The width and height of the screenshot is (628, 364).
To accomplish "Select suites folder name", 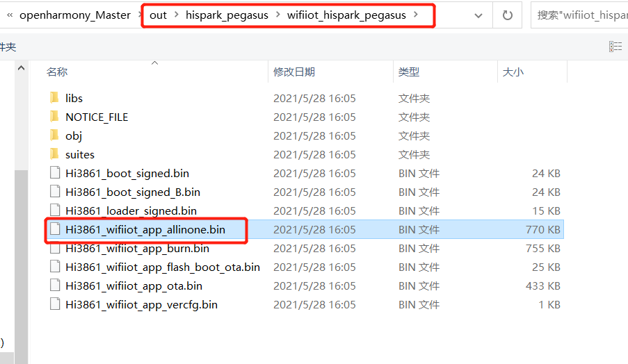I will pyautogui.click(x=80, y=154).
